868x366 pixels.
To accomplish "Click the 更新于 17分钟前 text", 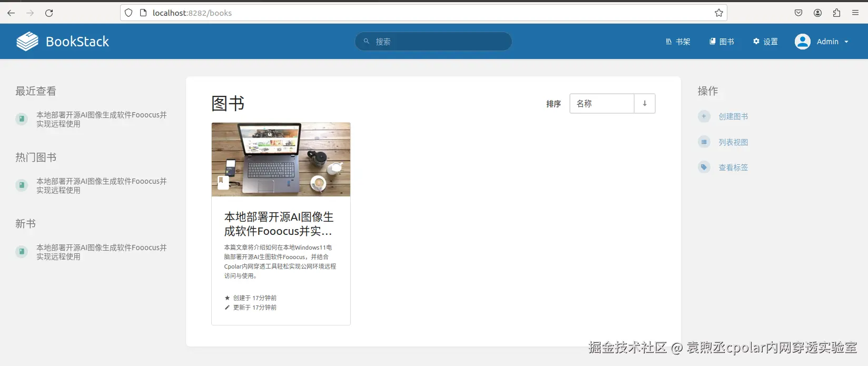I will pyautogui.click(x=255, y=308).
